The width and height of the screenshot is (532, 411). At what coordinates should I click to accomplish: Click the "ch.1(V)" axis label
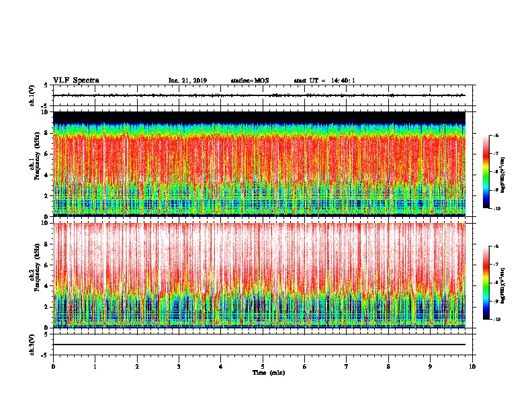32,95
